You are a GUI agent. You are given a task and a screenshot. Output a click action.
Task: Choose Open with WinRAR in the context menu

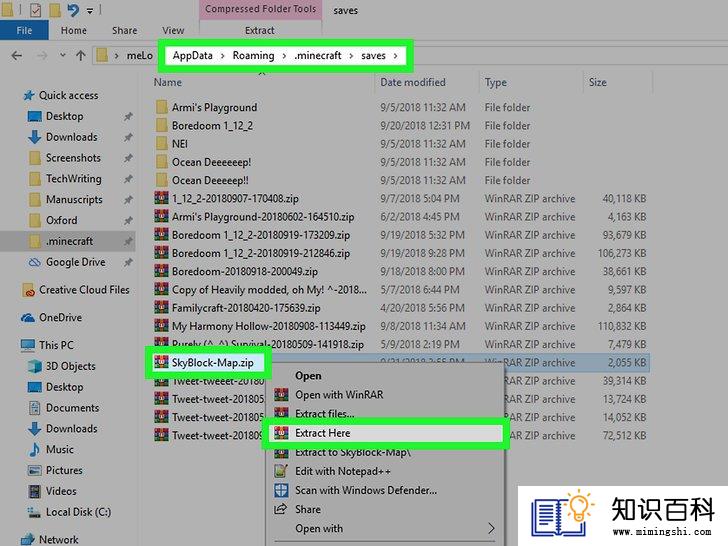339,395
